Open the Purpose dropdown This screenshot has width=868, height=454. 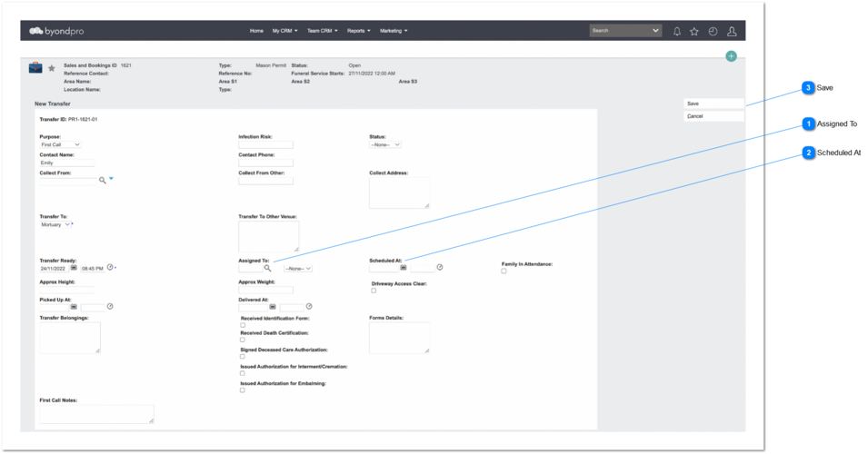point(60,145)
